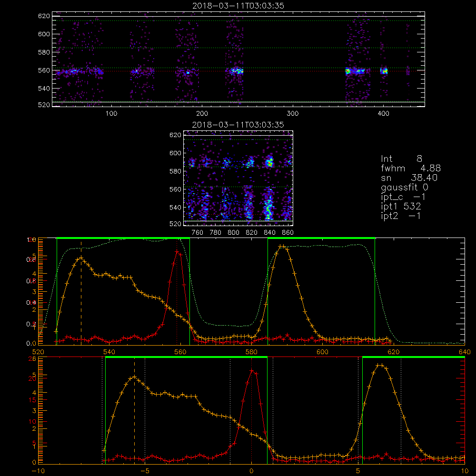The image size is (476, 476).
Task: Click the thick green bar above upper profile plot's right window
Action: click(321, 238)
